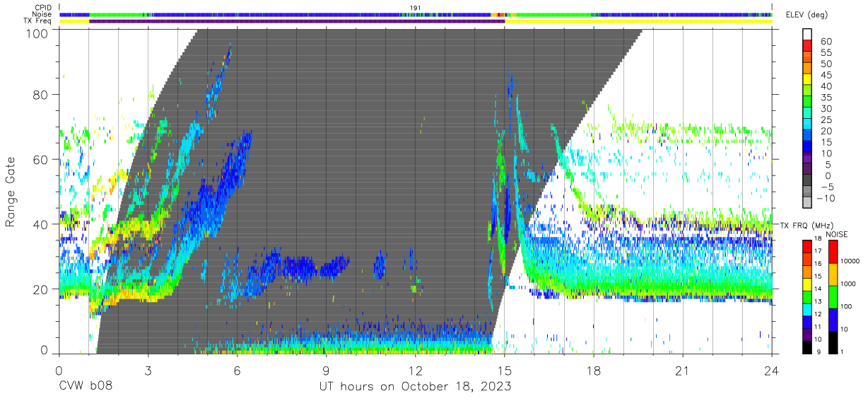Click the red segment of the ELEV colorbar
868x401 pixels.
pos(807,46)
